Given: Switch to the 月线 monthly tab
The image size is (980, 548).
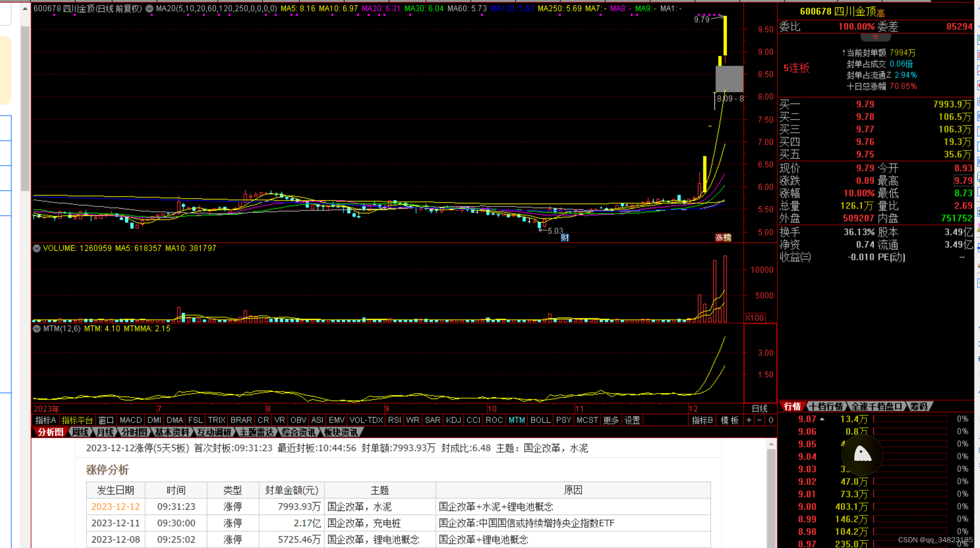Looking at the screenshot, I should (105, 432).
